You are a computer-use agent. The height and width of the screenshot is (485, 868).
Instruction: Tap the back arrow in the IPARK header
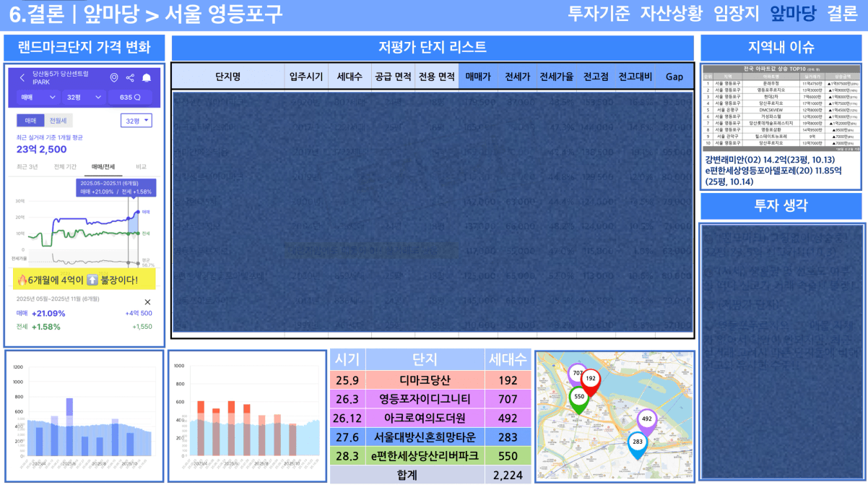tap(22, 77)
